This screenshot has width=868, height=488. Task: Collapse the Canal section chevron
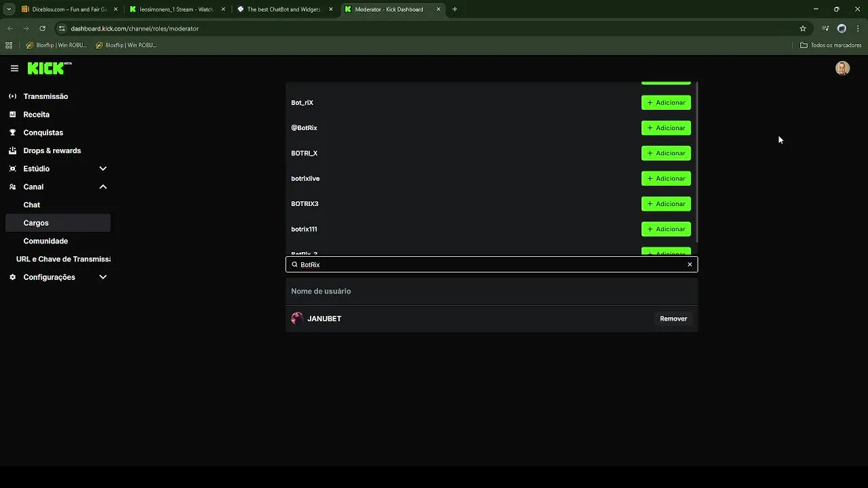coord(103,187)
